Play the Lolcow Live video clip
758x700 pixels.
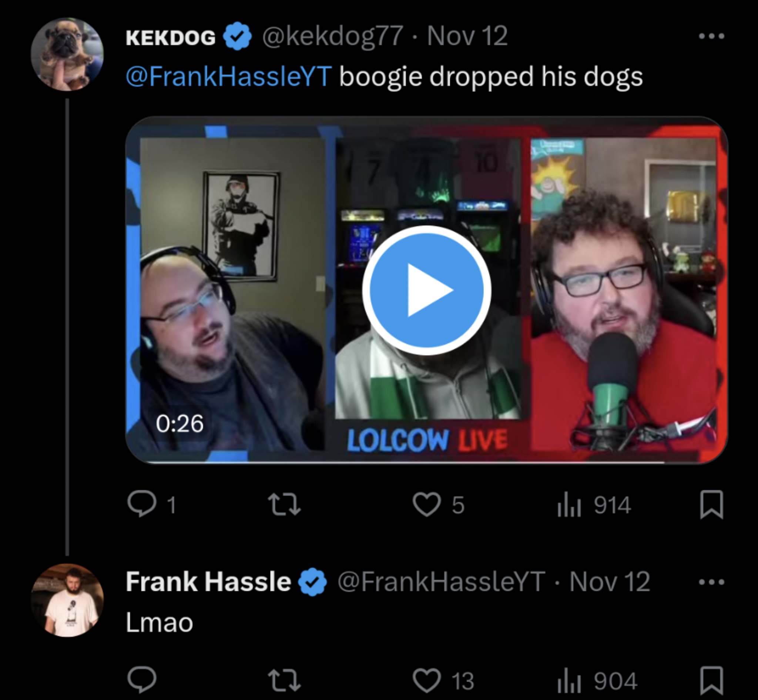pos(426,290)
